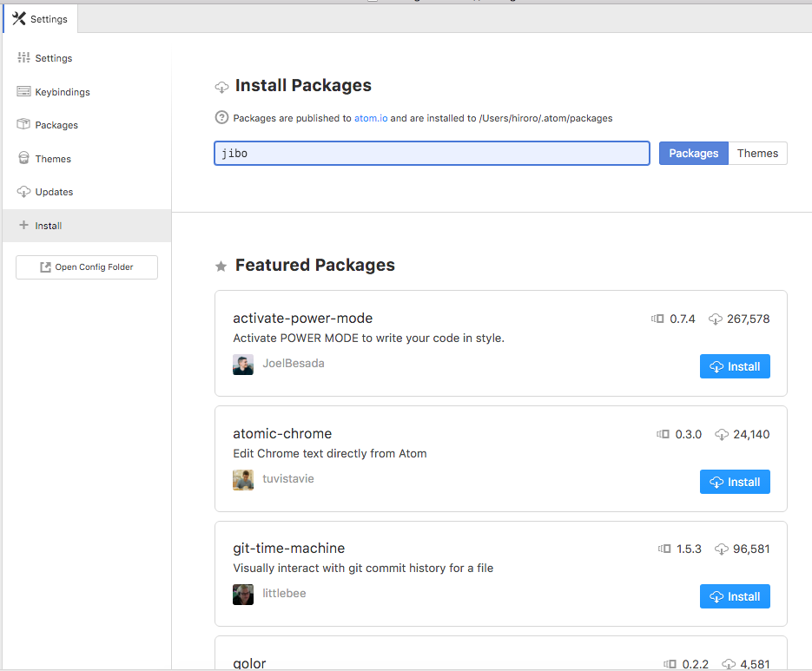The image size is (812, 671).
Task: Open the Install section in sidebar
Action: 49,226
